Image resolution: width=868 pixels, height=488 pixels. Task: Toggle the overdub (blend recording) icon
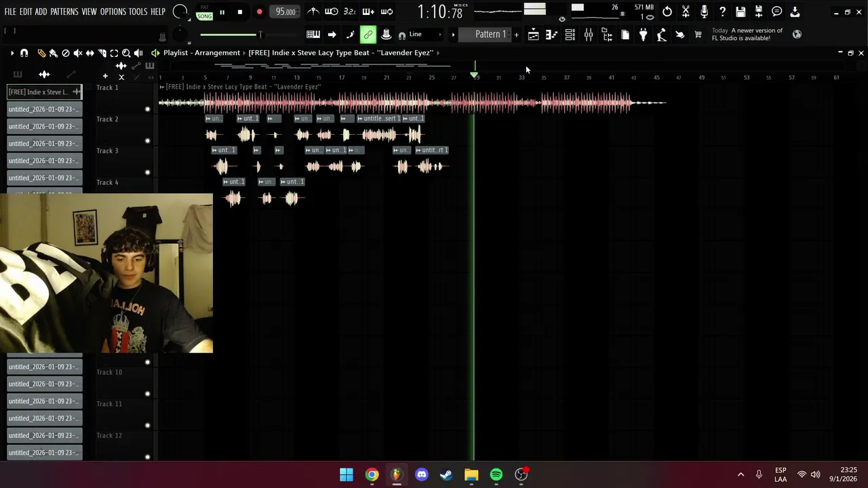pyautogui.click(x=368, y=12)
